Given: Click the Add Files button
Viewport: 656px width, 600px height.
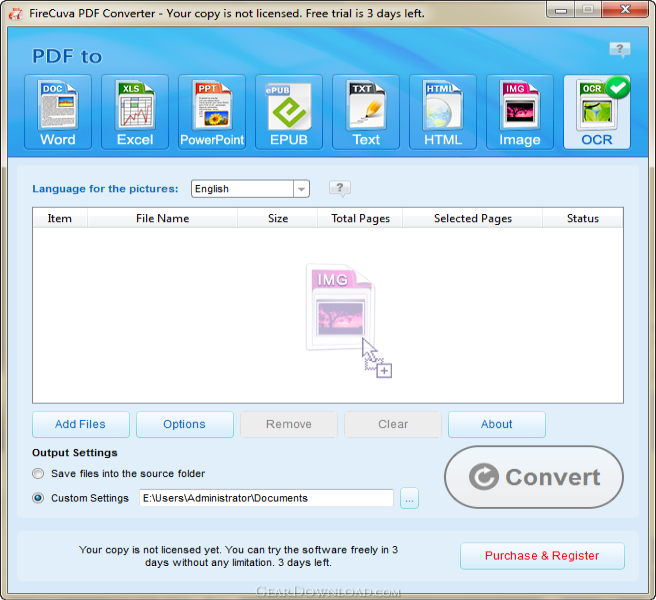Looking at the screenshot, I should pos(81,424).
